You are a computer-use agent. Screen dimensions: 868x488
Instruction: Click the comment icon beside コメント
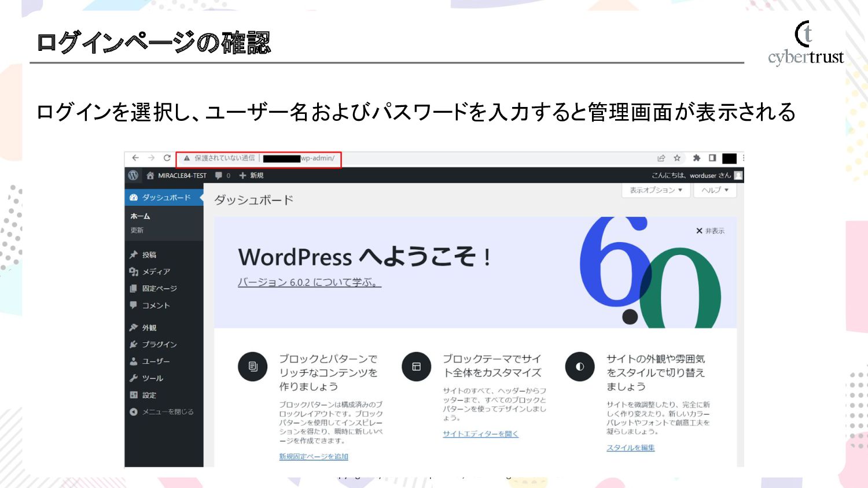pyautogui.click(x=134, y=305)
